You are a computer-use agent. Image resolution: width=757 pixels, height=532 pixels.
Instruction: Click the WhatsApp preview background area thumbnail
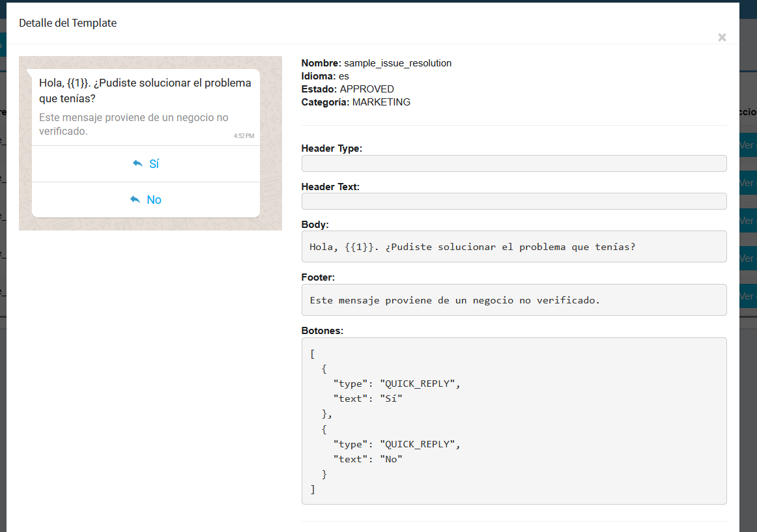coord(150,143)
